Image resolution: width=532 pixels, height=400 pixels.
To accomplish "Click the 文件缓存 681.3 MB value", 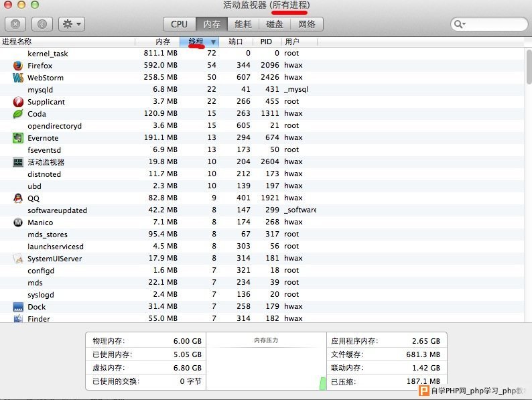I will 423,354.
